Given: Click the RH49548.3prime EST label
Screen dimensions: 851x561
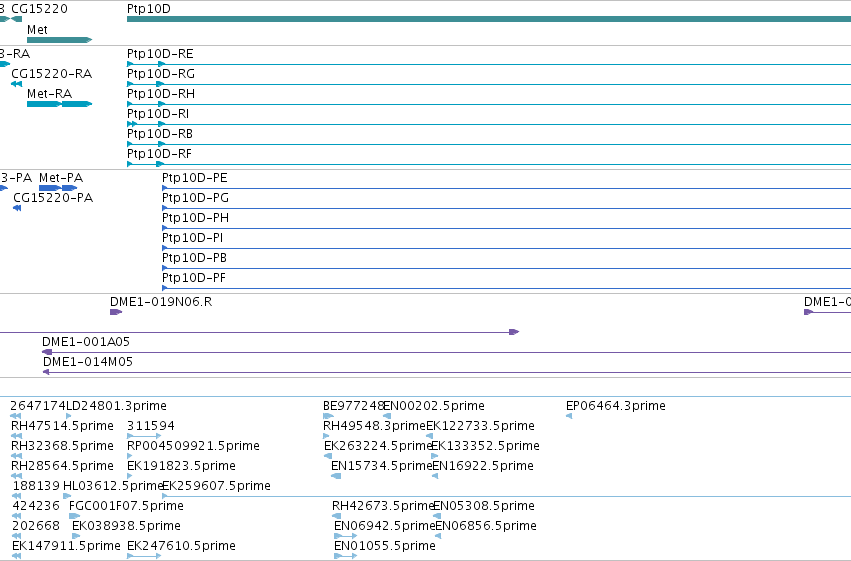Looking at the screenshot, I should [x=374, y=426].
